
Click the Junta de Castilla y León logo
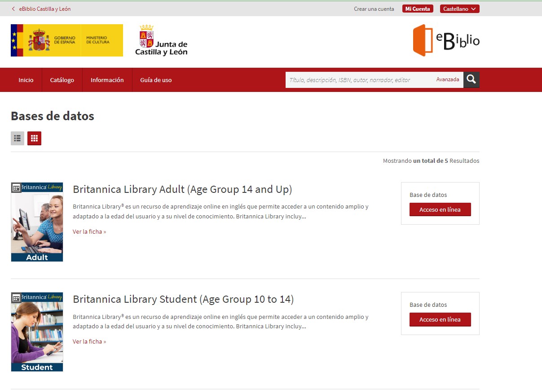[x=161, y=40]
